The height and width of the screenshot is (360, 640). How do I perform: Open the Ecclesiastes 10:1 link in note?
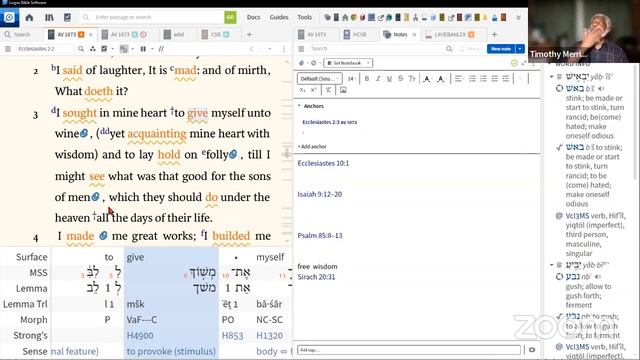click(323, 163)
